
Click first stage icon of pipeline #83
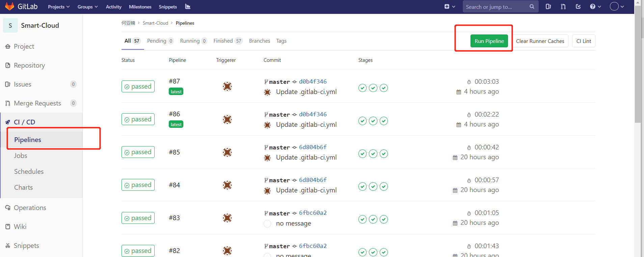point(363,219)
